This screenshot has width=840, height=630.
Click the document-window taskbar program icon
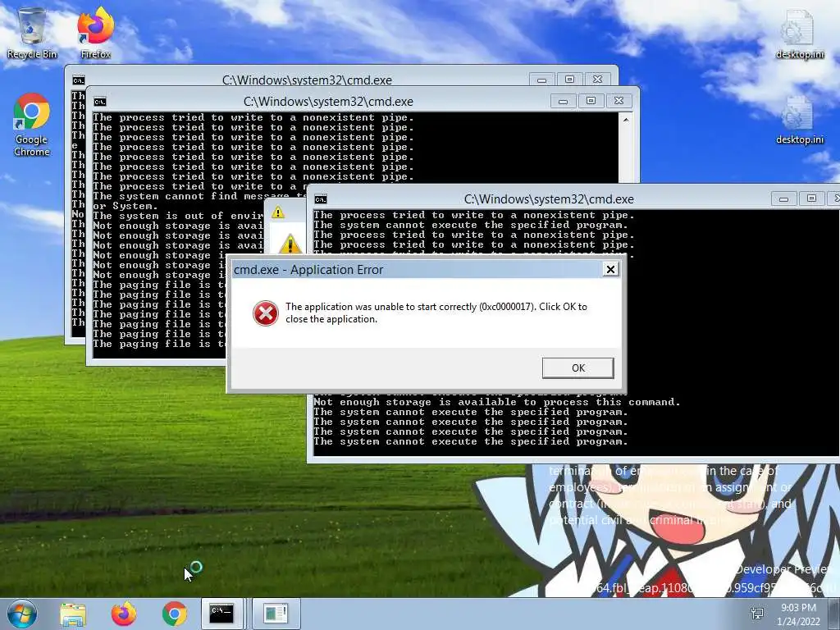(276, 614)
